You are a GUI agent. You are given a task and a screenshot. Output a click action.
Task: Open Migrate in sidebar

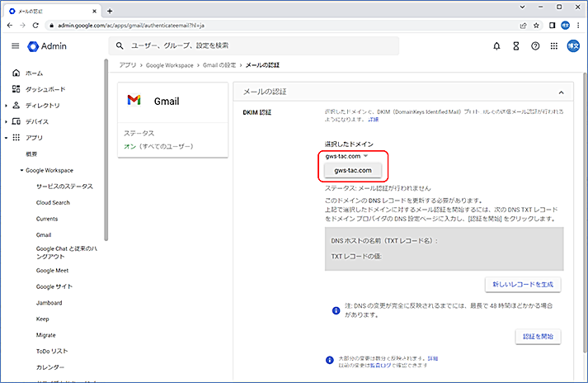click(x=45, y=335)
